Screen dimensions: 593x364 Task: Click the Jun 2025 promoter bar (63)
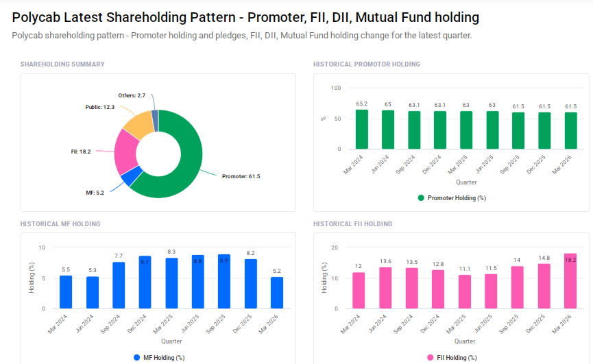tap(492, 130)
